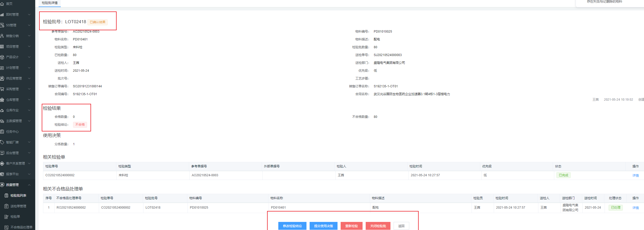Click the 销售分销 person icon
The image size is (644, 230).
pos(2,36)
